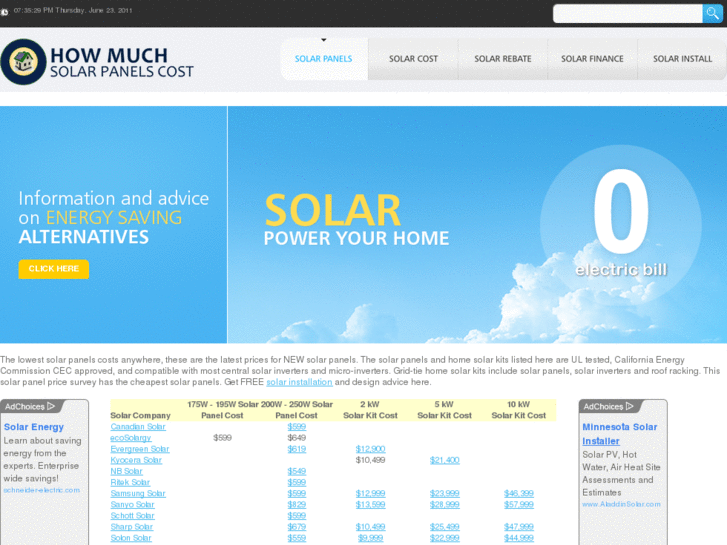Click Evergreen Solar $619 panel price
The image size is (727, 545).
[296, 449]
